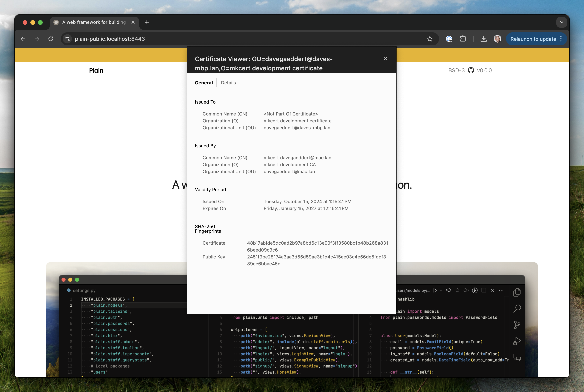Close the Certificate Viewer dialog
Screen dimensions: 584x392
click(x=385, y=58)
